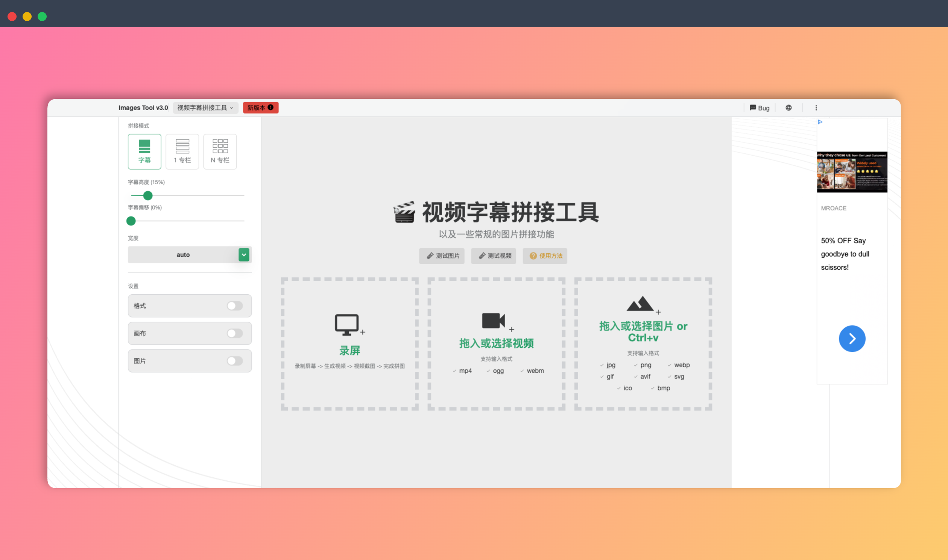Expand the advertisement with the blue arrow
The image size is (948, 560).
852,339
